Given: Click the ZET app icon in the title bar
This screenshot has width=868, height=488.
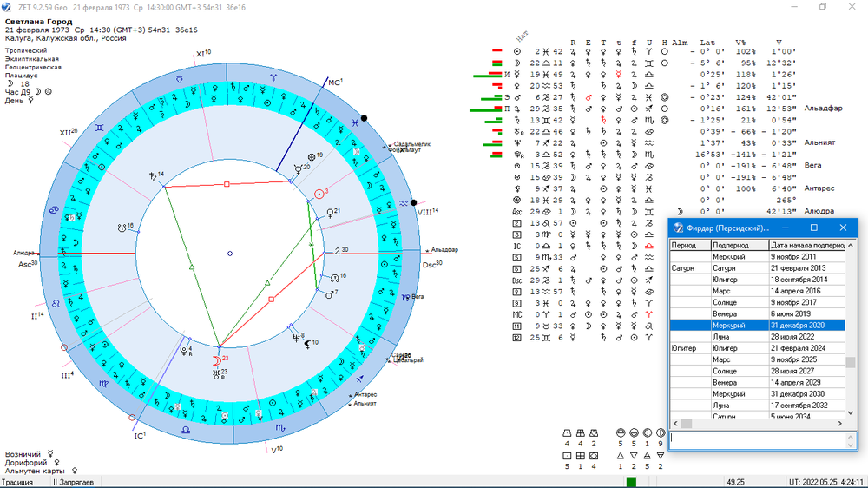Looking at the screenshot, I should click(x=6, y=7).
